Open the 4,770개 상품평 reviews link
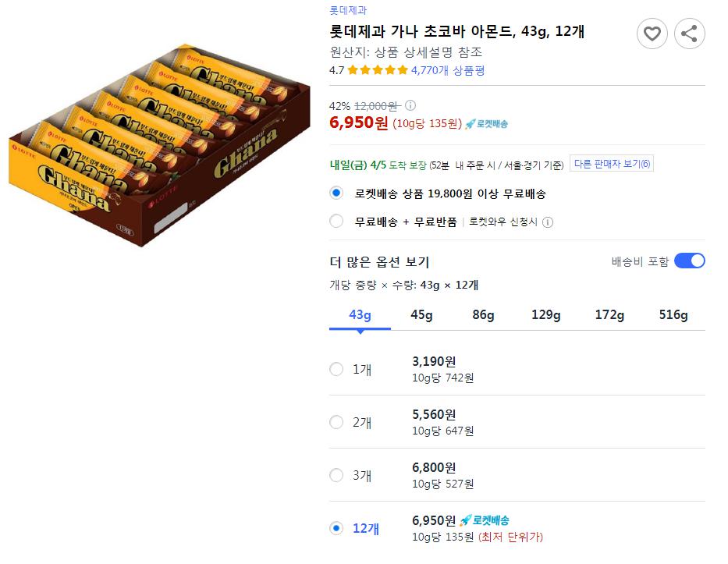Screen dimensions: 728x564 tap(448, 70)
